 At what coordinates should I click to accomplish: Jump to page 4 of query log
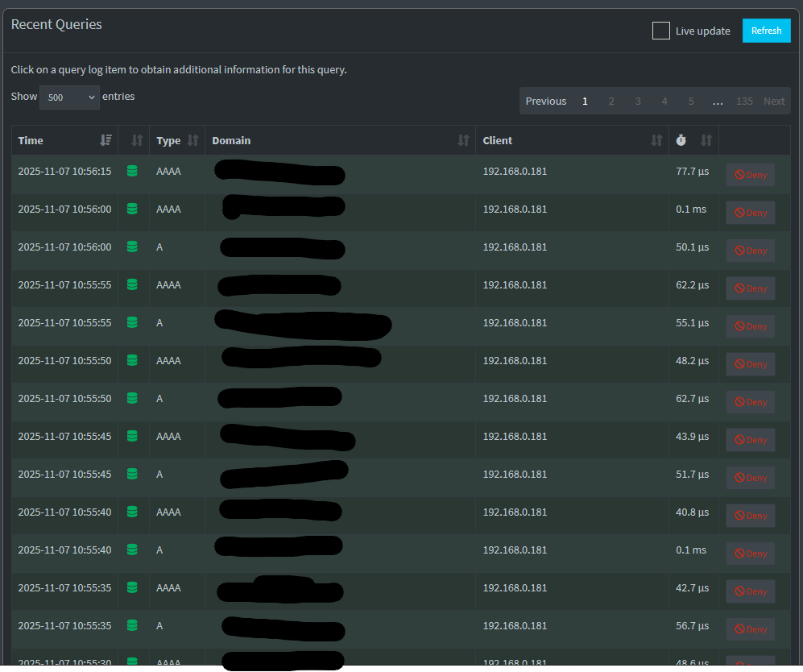(664, 102)
